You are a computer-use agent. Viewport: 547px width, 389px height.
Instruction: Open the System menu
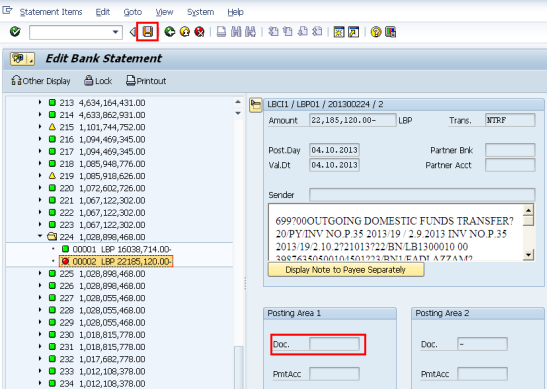200,12
